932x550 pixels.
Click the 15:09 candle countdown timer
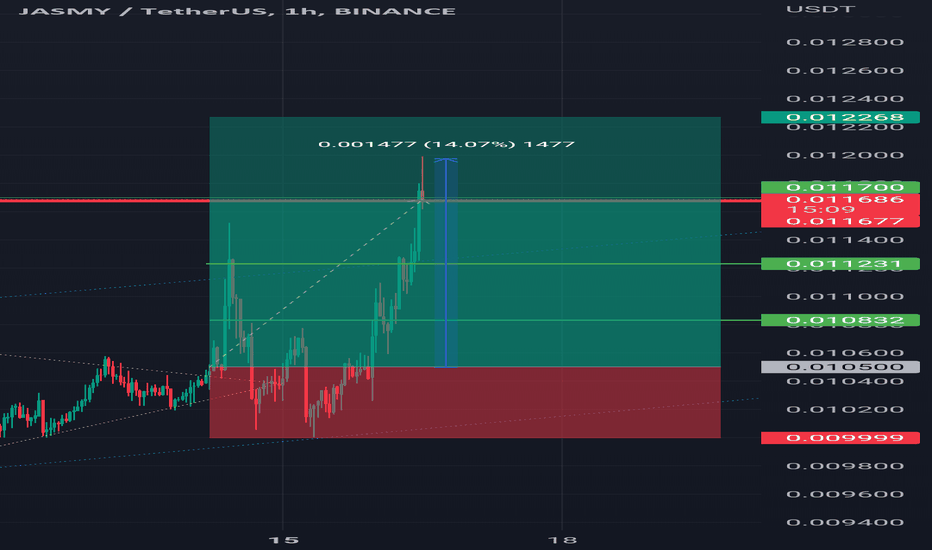coord(821,210)
